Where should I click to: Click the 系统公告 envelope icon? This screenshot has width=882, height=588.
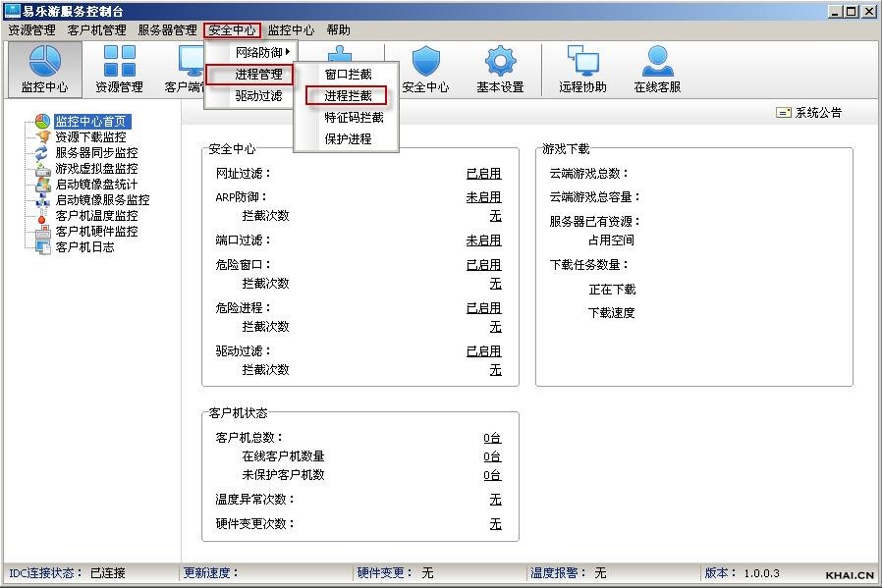(784, 113)
